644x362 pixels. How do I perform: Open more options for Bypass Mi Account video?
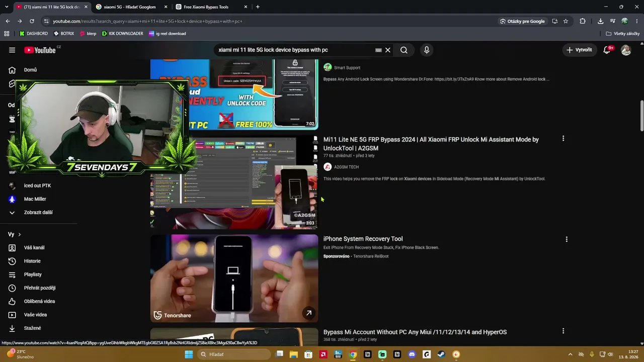click(563, 331)
